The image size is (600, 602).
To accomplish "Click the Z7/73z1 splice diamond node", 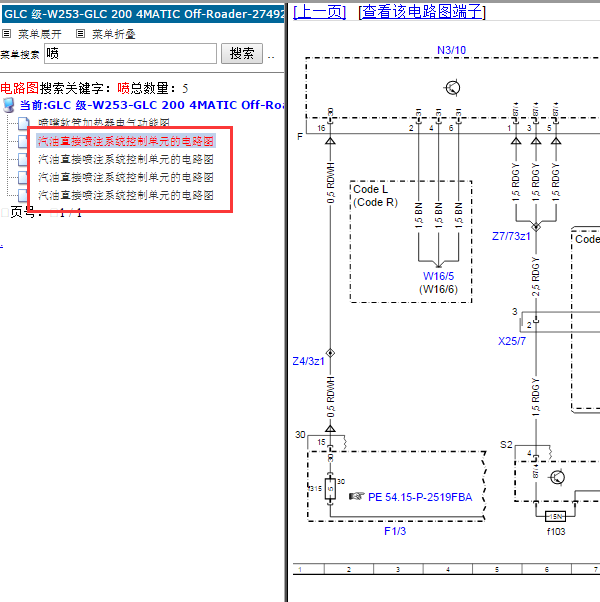I will [536, 227].
